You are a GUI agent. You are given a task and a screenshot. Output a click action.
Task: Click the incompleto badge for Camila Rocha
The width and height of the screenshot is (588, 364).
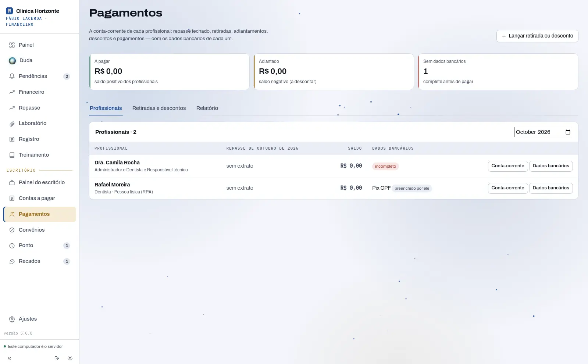[x=385, y=167]
